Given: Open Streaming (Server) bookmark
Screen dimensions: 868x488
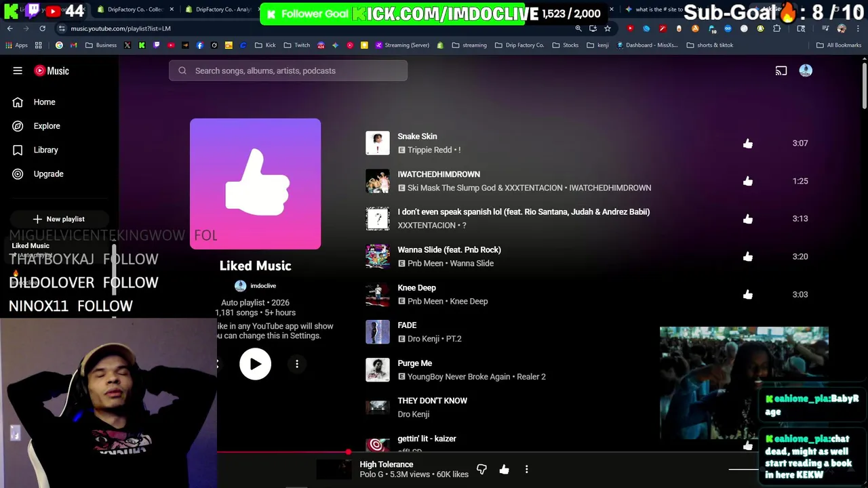Looking at the screenshot, I should click(x=402, y=45).
